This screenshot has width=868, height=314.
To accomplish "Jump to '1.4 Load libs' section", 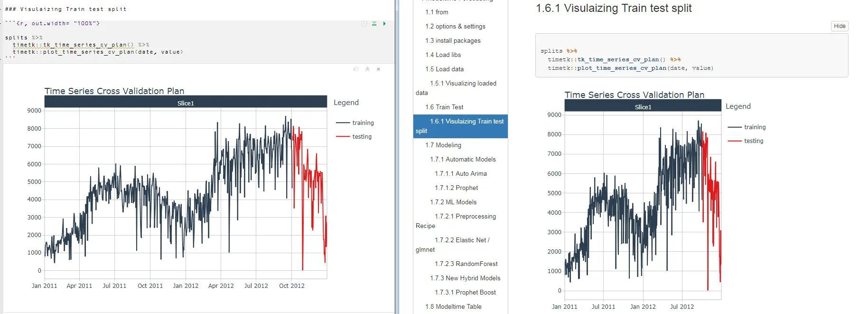I will pos(443,55).
